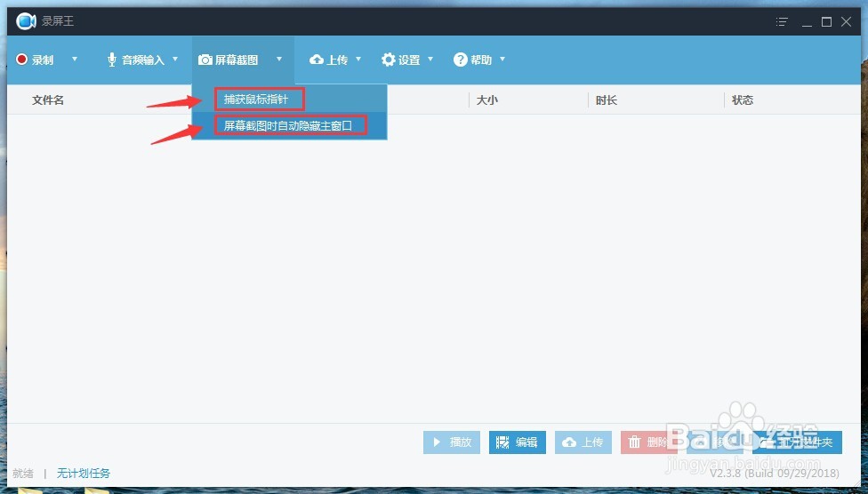Click the 录制 toolbar label
Viewport: 868px width, 494px height.
43,60
